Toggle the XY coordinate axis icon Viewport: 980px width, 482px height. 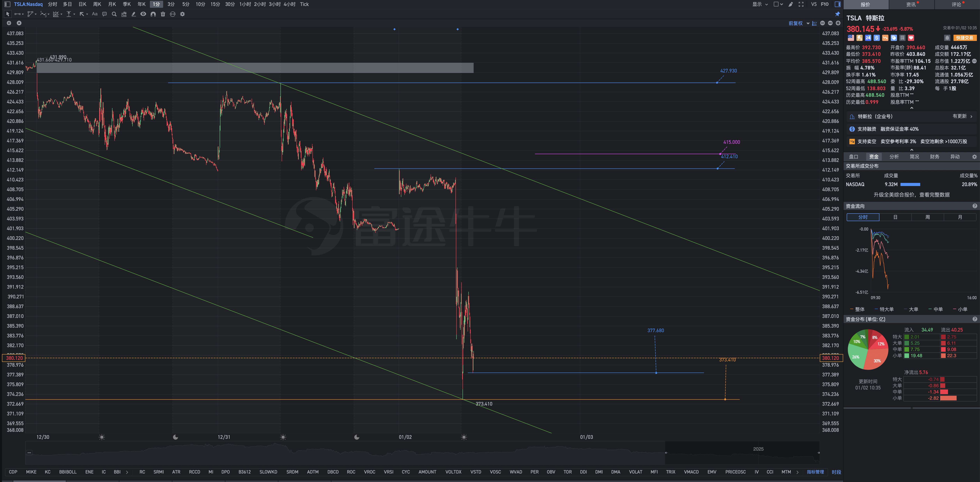(x=815, y=23)
